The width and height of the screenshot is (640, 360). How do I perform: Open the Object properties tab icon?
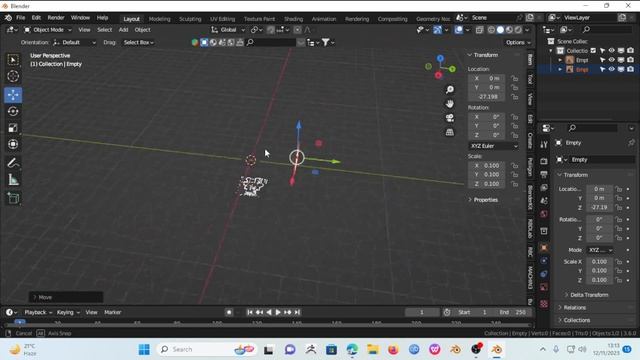(544, 247)
